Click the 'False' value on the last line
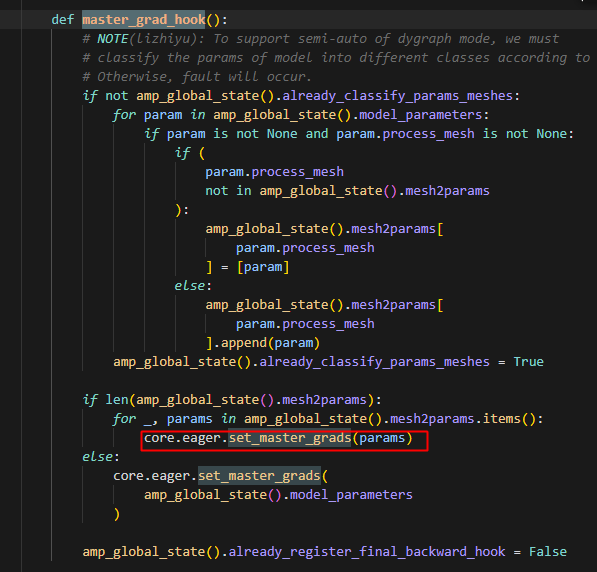597x572 pixels. [548, 551]
